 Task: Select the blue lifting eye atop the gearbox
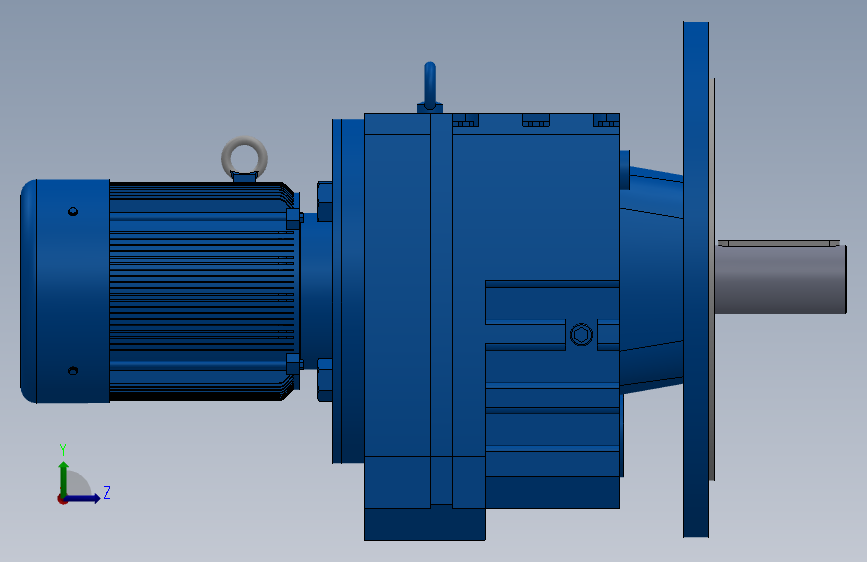[430, 86]
